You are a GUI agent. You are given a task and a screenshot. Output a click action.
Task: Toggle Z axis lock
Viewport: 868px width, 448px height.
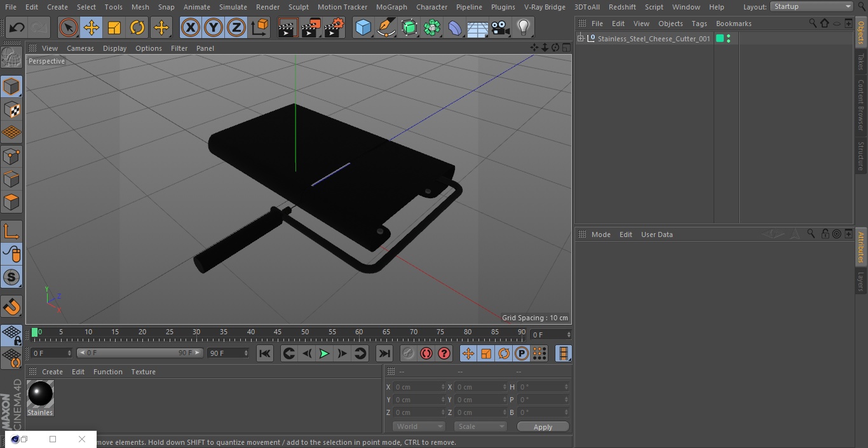236,28
